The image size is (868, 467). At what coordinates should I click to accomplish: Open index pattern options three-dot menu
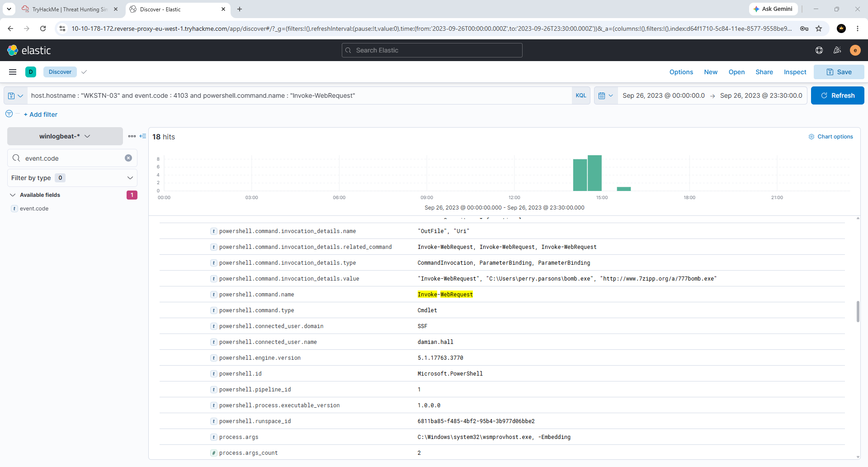point(132,136)
